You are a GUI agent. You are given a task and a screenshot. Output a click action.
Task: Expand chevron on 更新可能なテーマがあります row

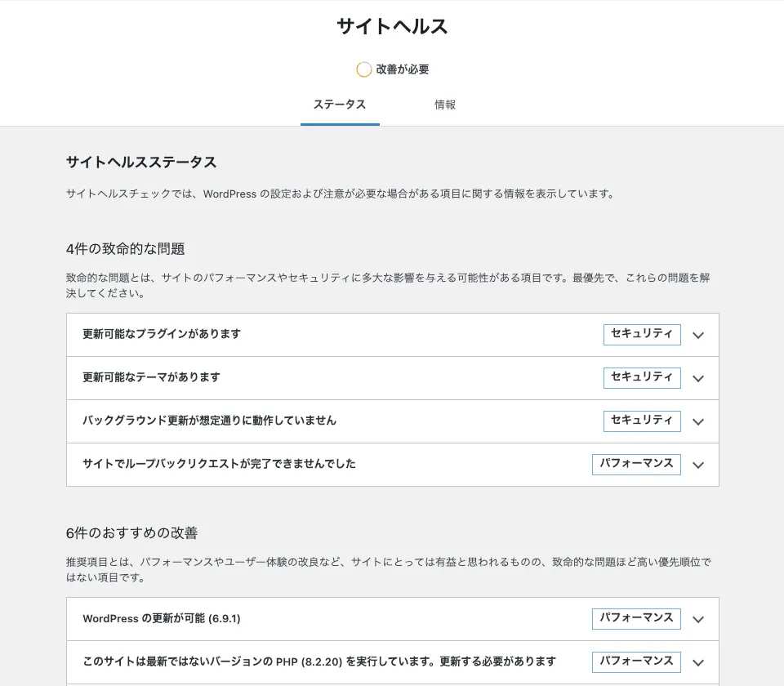[697, 378]
